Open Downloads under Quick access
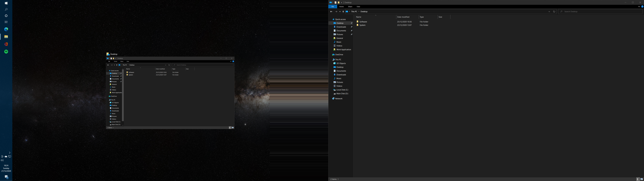This screenshot has width=644, height=181. click(341, 27)
